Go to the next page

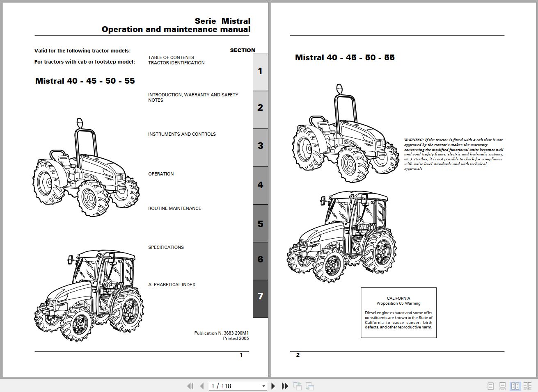pyautogui.click(x=273, y=386)
